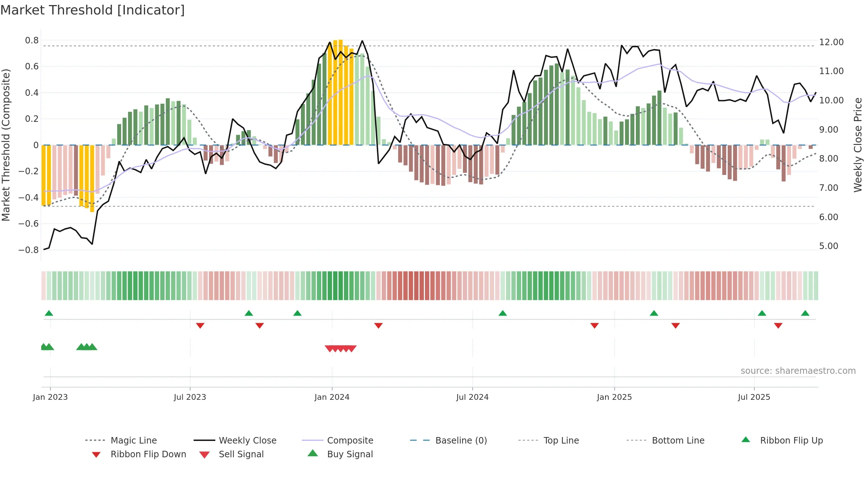Click the 12.00 Weekly Close Price tick
This screenshot has width=868, height=488.
(x=831, y=42)
